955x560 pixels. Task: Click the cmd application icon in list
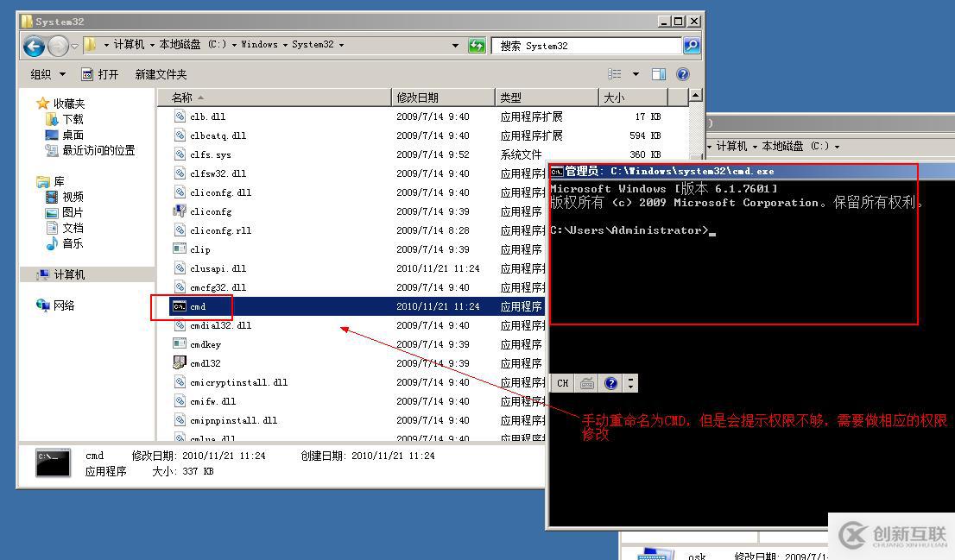179,306
